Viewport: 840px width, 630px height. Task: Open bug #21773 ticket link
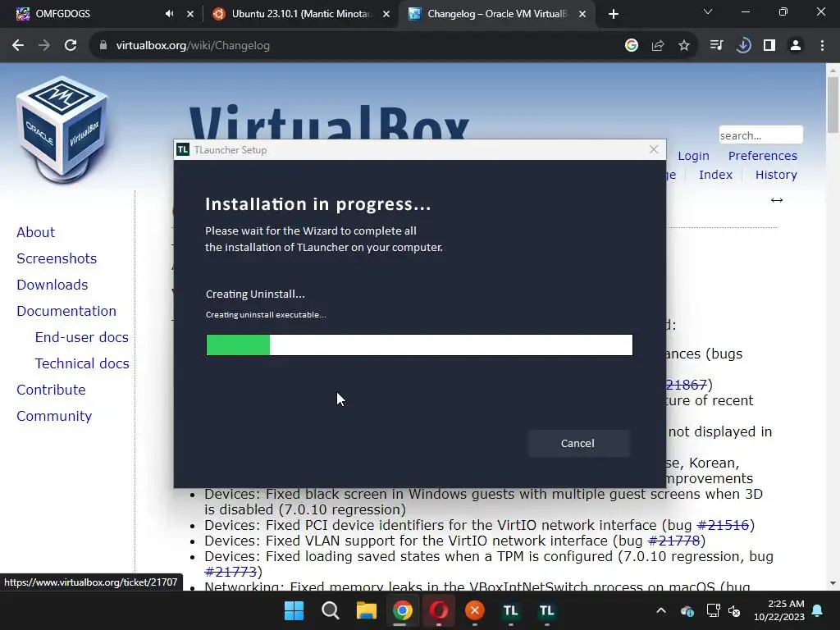point(231,572)
